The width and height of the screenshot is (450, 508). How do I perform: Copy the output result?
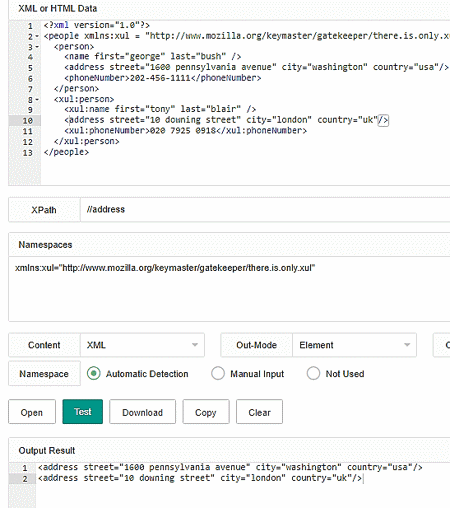(206, 412)
